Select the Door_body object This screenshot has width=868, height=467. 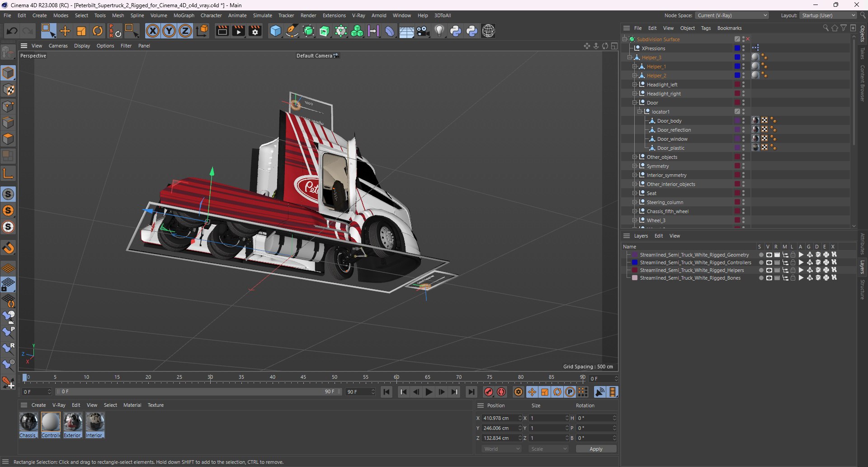pyautogui.click(x=669, y=121)
